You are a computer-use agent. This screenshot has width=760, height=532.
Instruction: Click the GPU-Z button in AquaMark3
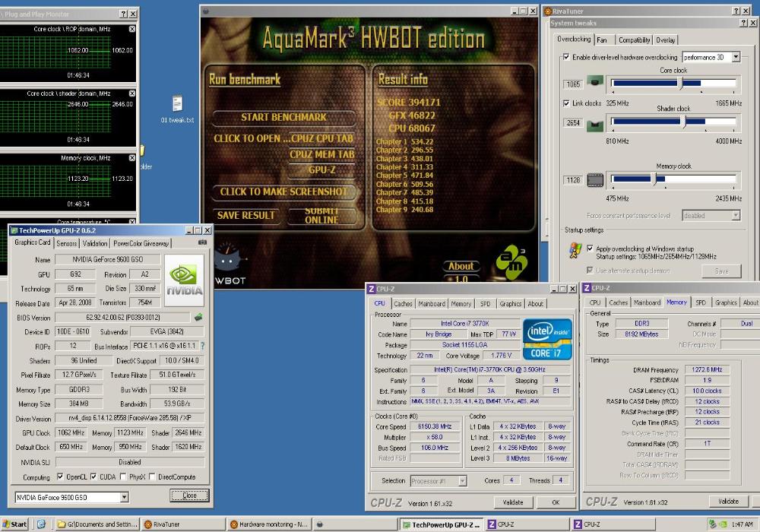point(321,170)
